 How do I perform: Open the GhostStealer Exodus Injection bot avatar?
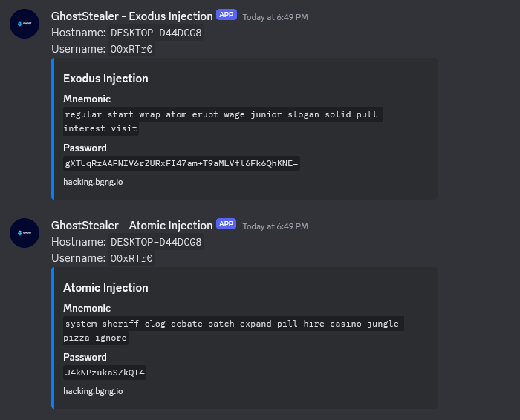pos(25,24)
